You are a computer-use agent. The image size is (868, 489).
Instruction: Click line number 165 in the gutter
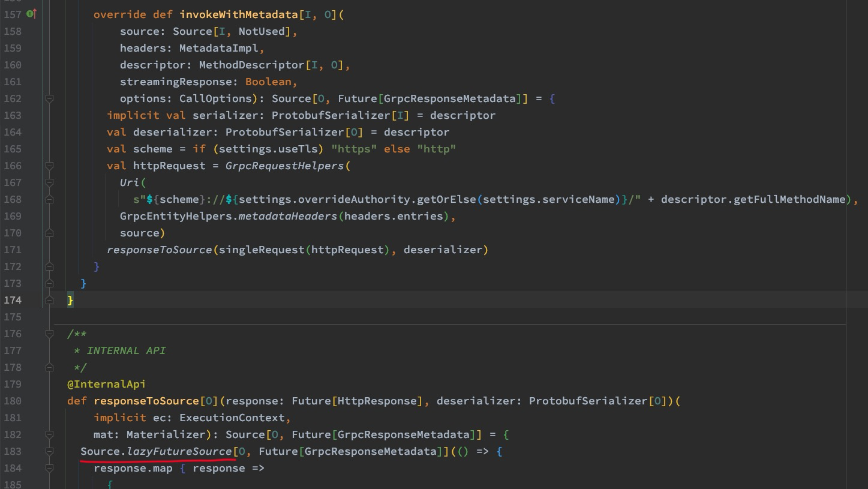tap(13, 149)
